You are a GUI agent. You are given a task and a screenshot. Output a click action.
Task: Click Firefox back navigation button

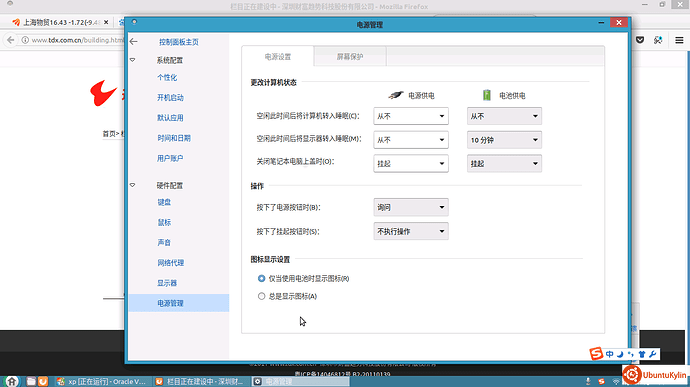point(11,40)
